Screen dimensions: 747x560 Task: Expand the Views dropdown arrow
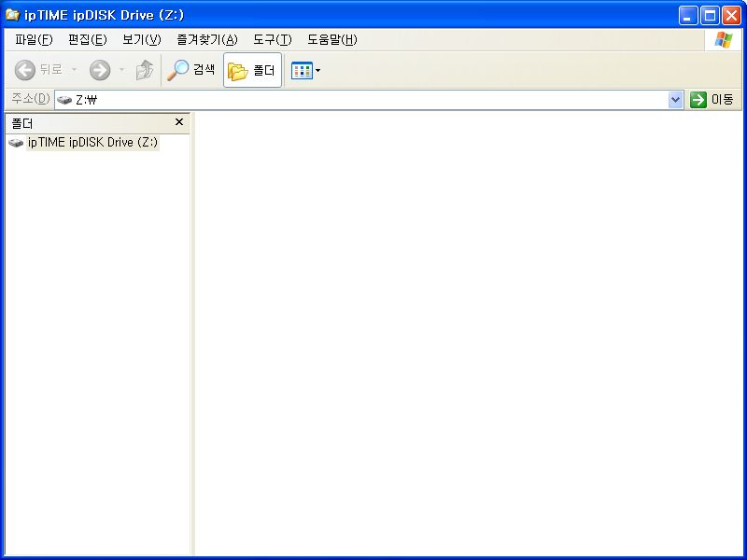pos(317,71)
